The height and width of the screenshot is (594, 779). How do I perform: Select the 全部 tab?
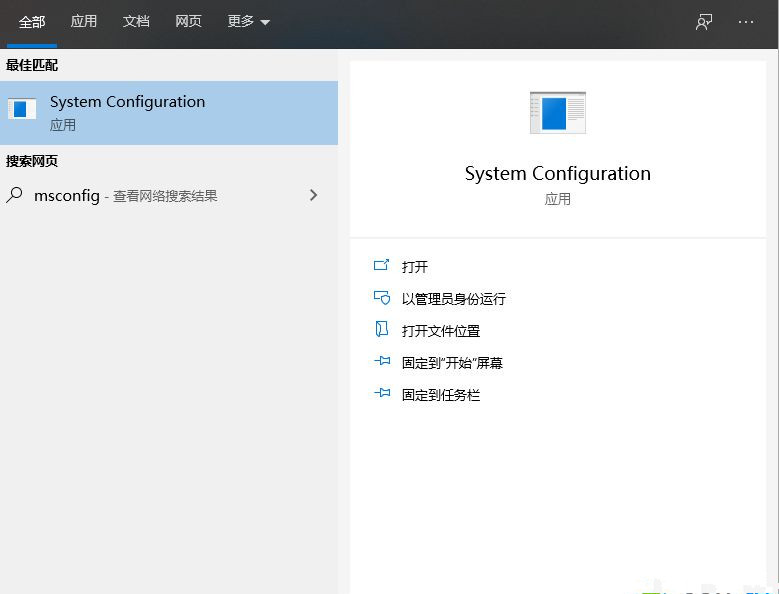tap(32, 21)
